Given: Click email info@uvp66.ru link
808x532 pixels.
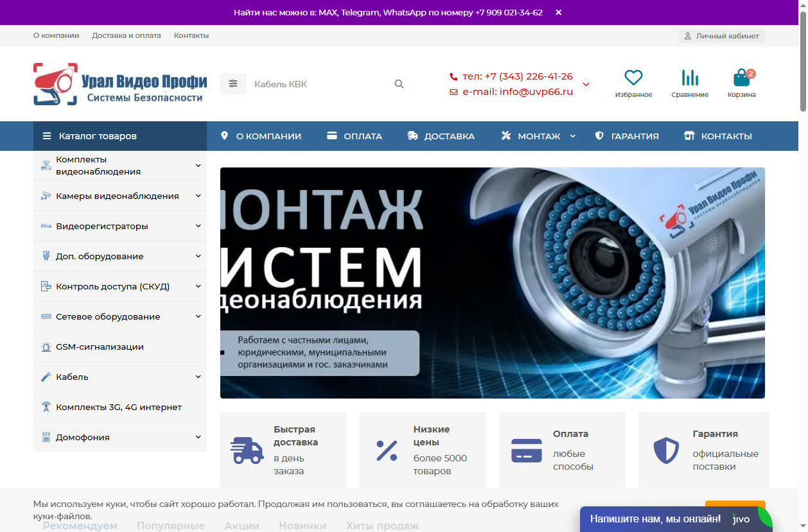Looking at the screenshot, I should (x=517, y=92).
